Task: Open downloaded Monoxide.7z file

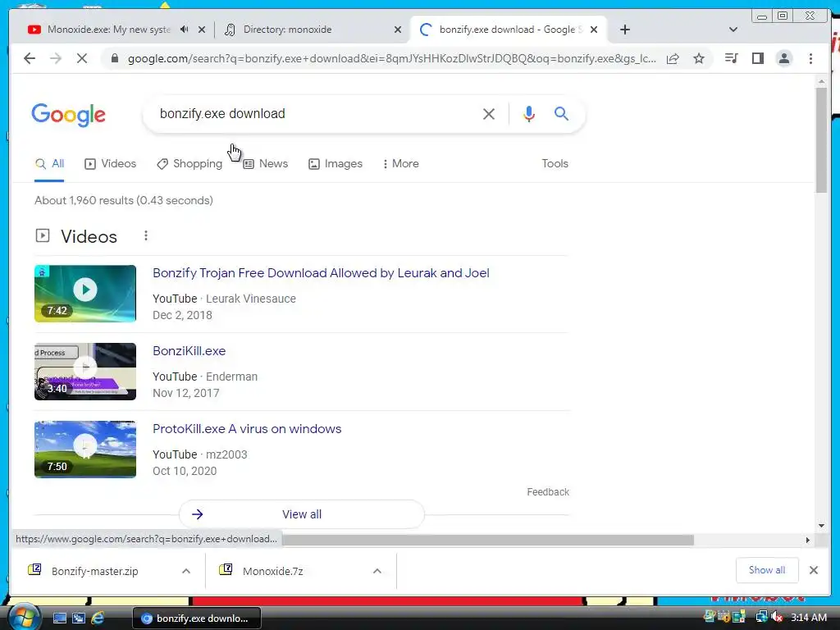Action: click(273, 571)
